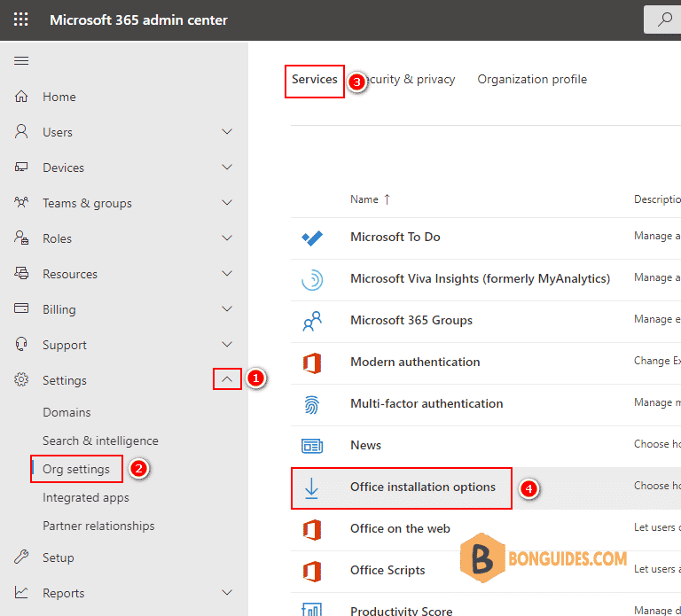Expand the Resources menu chevron
The width and height of the screenshot is (681, 616).
(227, 274)
